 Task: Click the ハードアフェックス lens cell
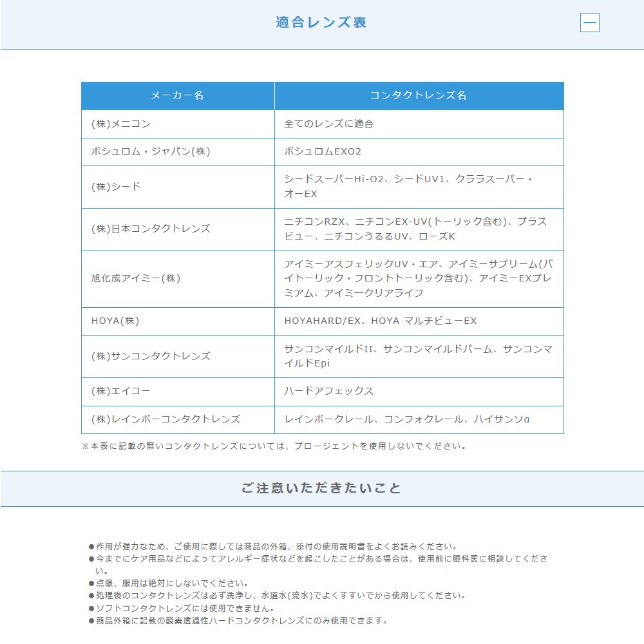pos(328,391)
